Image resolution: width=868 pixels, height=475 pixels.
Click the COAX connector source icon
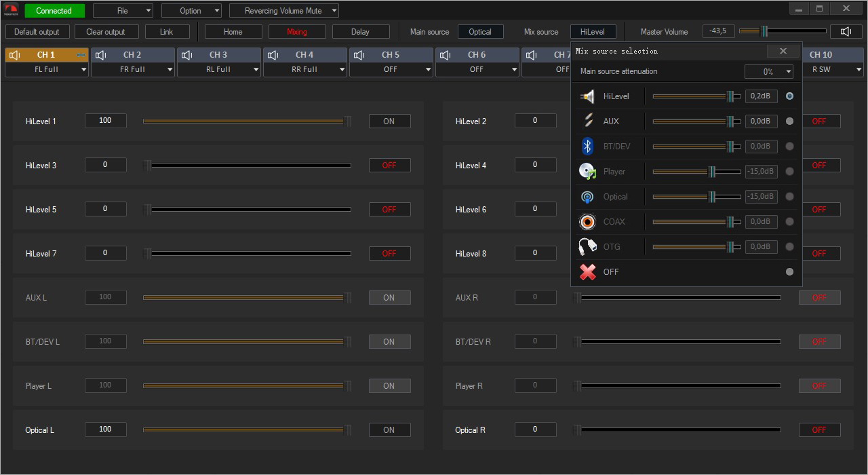(587, 222)
